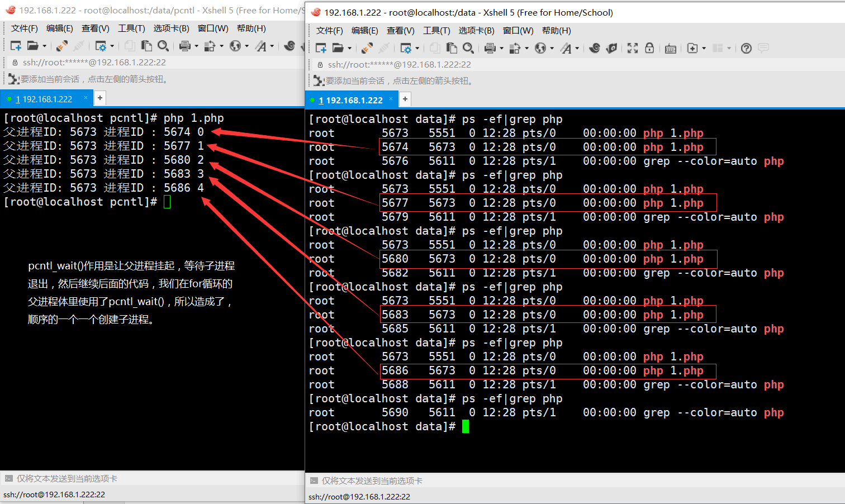Click New Session icon in right Xshell window

[x=320, y=49]
